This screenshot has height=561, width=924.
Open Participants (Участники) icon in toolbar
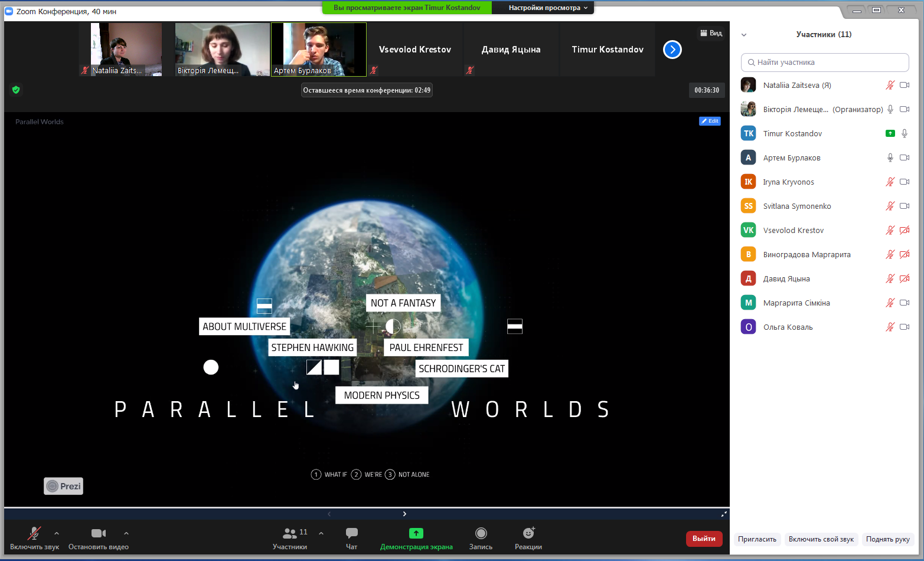[x=289, y=533]
